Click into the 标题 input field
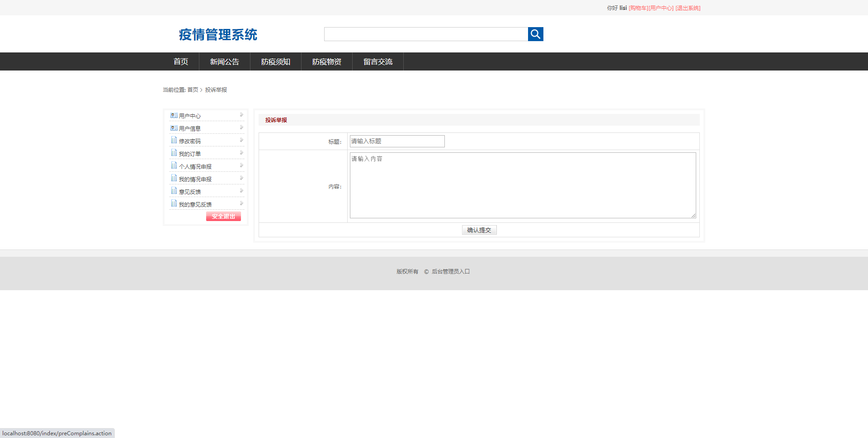868x438 pixels. (x=397, y=141)
